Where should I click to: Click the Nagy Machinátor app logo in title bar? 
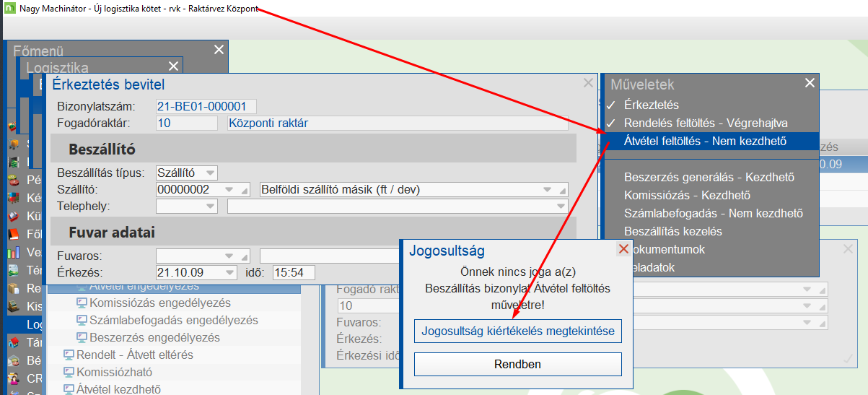[9, 7]
